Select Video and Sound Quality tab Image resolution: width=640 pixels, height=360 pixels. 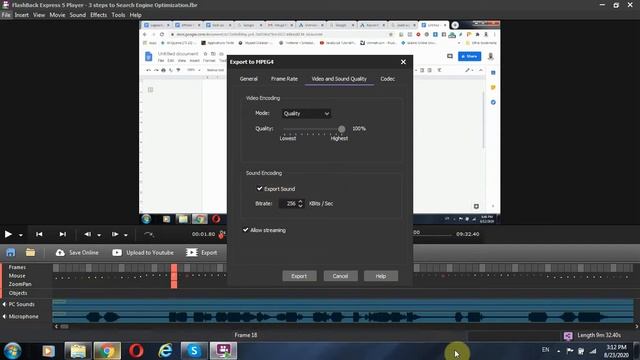click(339, 79)
